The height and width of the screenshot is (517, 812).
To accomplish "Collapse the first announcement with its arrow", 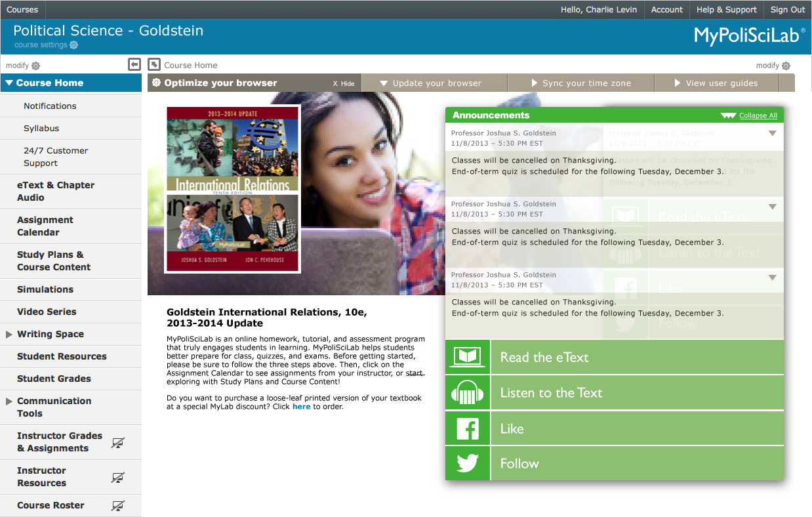I will coord(772,133).
